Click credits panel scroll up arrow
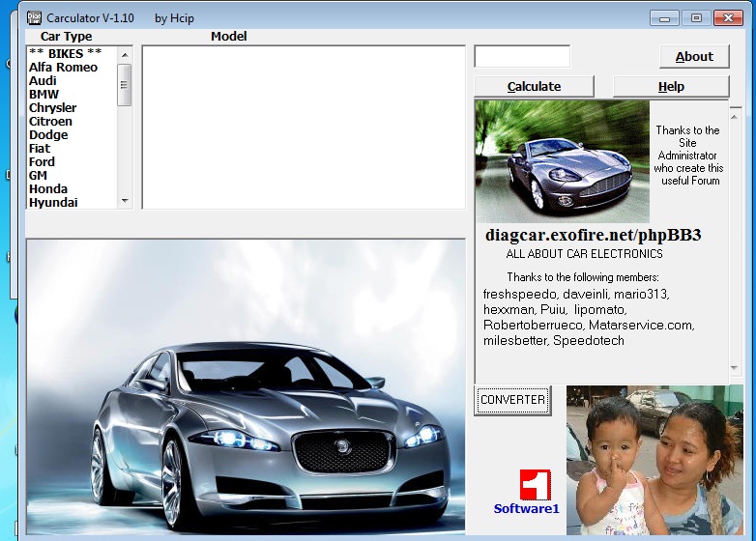 (x=735, y=117)
